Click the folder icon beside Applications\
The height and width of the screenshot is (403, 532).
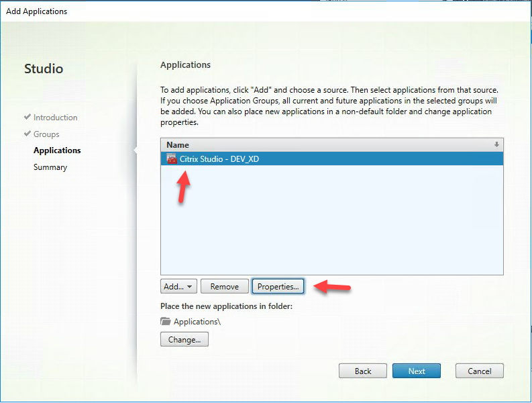point(165,321)
